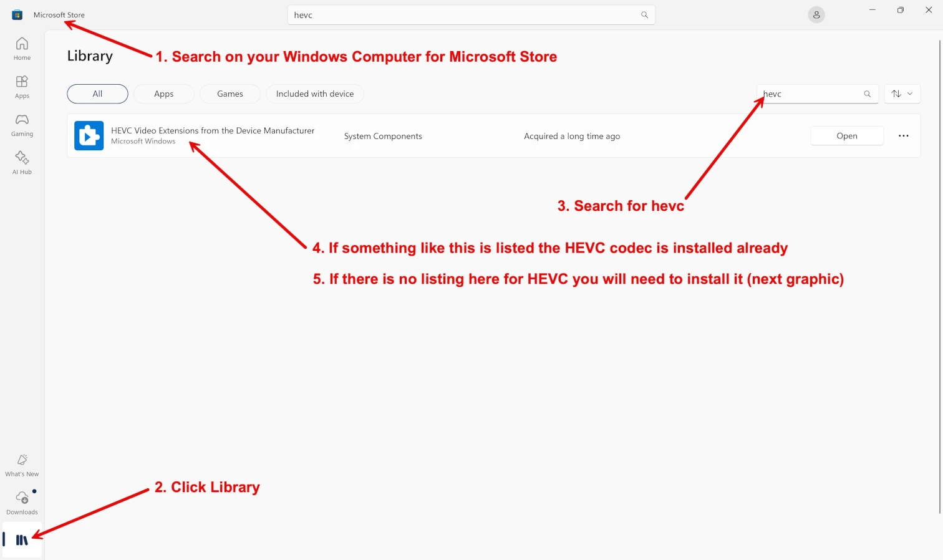Switch to the Apps filter tab

coord(163,94)
